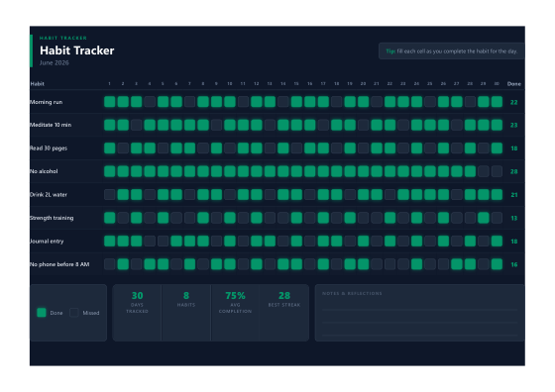This screenshot has height=392, width=555.
Task: Click the day 1 column header
Action: (x=109, y=84)
